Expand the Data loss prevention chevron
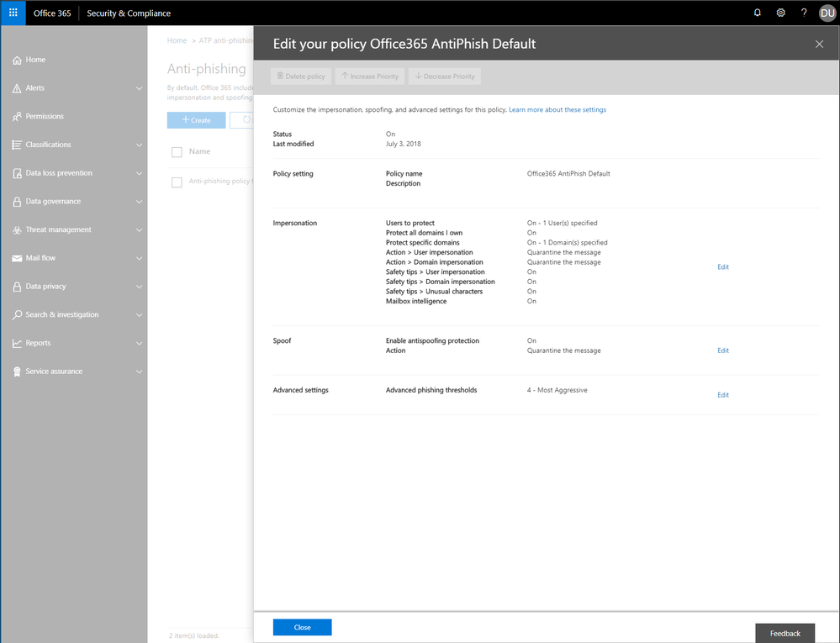840x643 pixels. click(140, 173)
